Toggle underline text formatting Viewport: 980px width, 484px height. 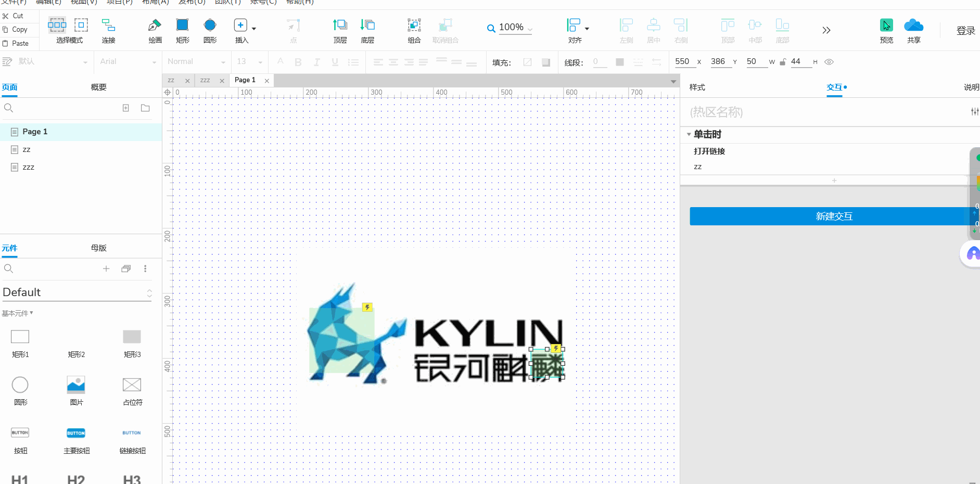tap(335, 62)
